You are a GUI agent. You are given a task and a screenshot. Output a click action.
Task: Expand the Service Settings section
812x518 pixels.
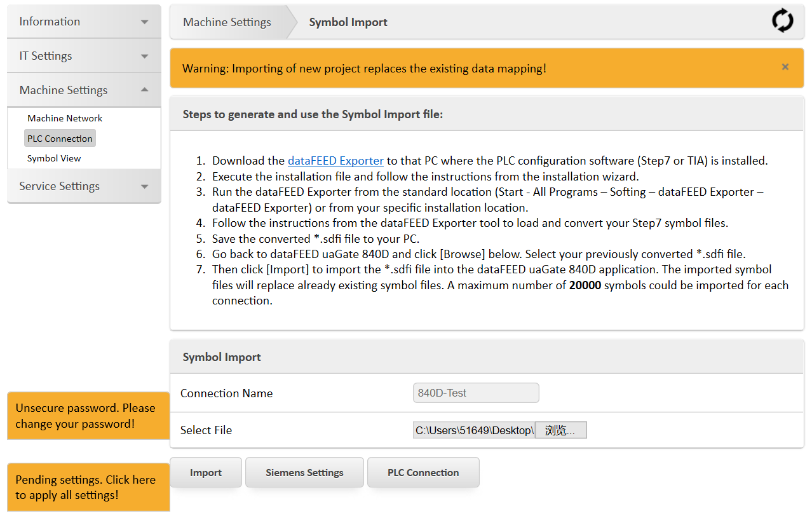tap(83, 186)
